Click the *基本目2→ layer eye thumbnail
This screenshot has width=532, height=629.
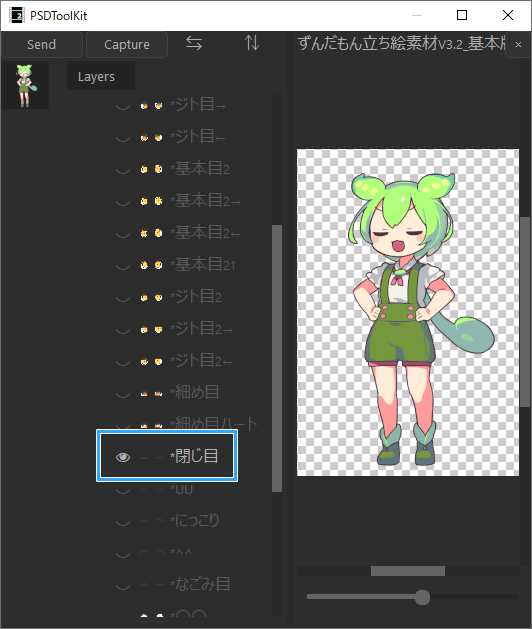(151, 201)
